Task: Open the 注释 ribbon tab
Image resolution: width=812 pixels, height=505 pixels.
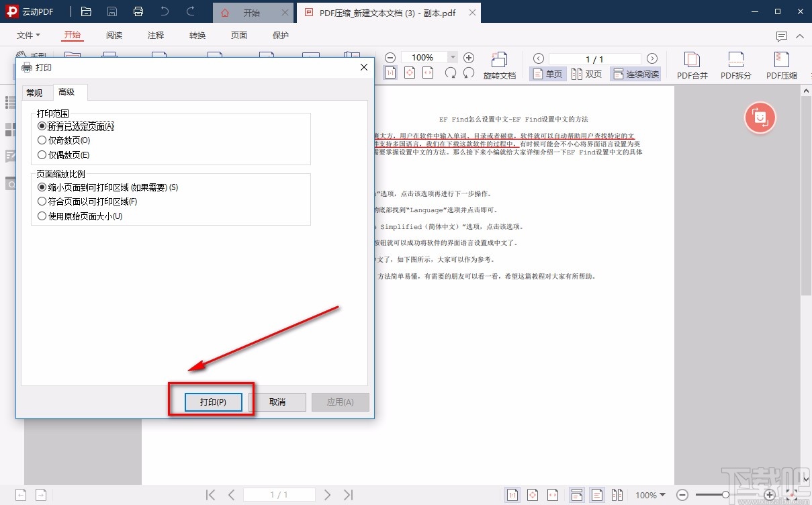Action: coord(156,36)
